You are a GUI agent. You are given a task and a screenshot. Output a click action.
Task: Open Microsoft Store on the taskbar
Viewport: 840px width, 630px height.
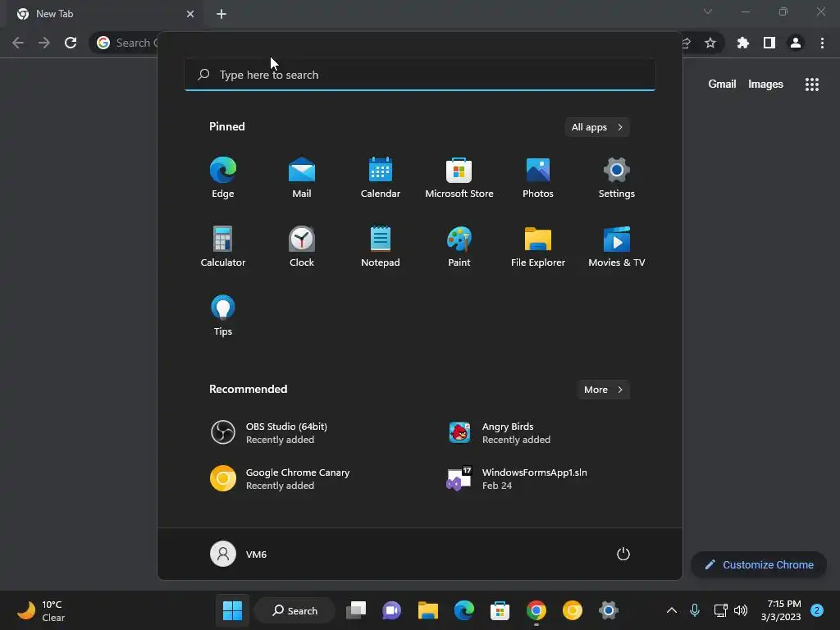click(x=500, y=610)
